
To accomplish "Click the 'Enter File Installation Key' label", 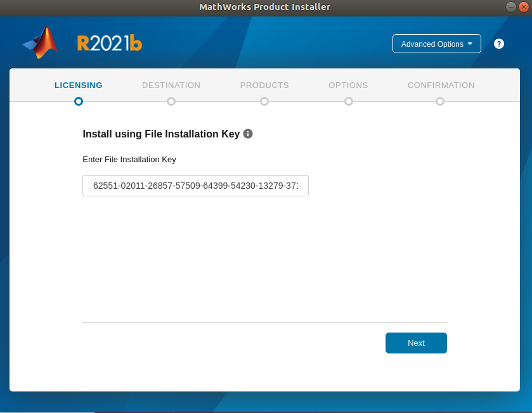I will pos(129,160).
